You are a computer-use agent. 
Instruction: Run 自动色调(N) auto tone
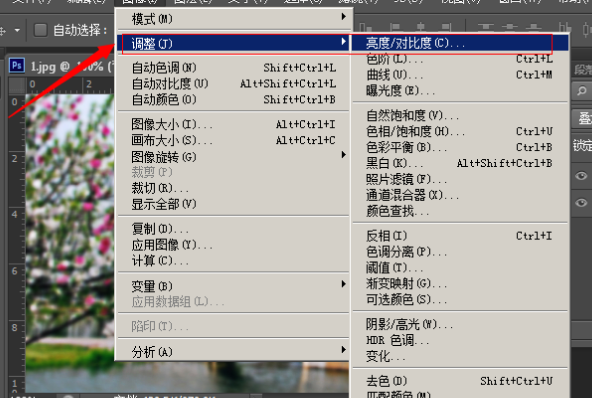tap(234, 68)
